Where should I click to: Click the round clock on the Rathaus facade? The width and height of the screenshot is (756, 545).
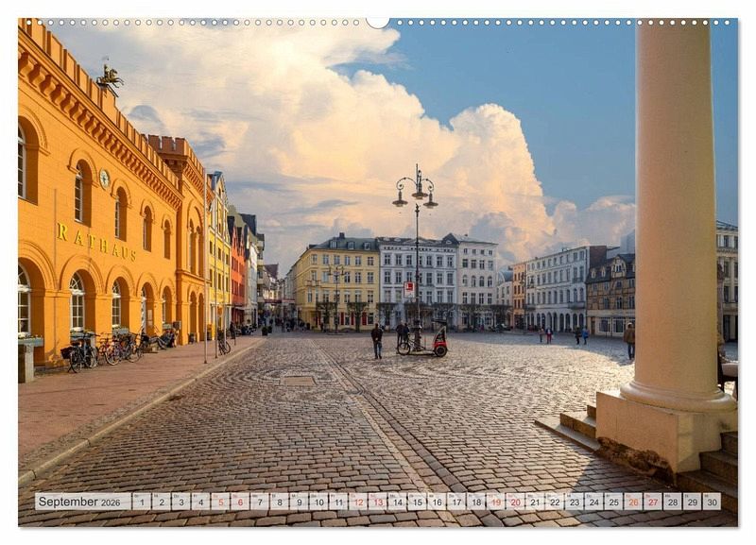[104, 178]
